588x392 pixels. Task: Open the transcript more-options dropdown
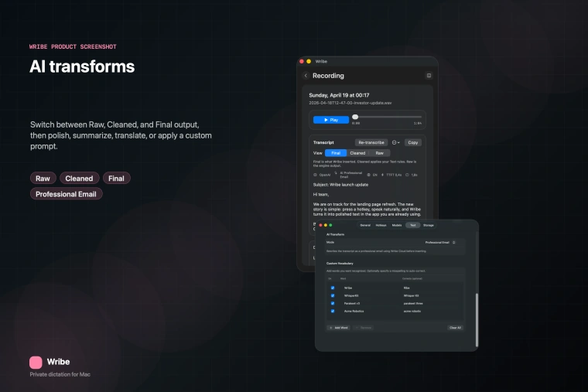click(x=395, y=142)
